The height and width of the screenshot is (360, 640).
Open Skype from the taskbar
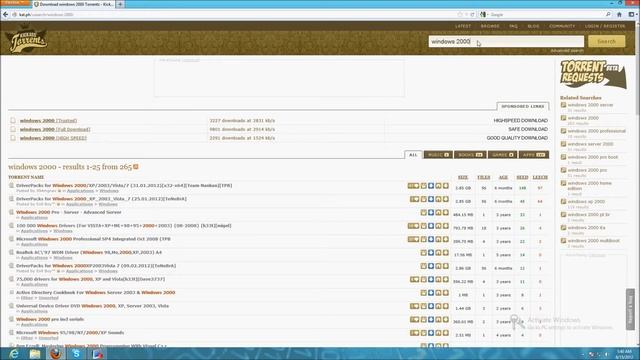coord(76,353)
